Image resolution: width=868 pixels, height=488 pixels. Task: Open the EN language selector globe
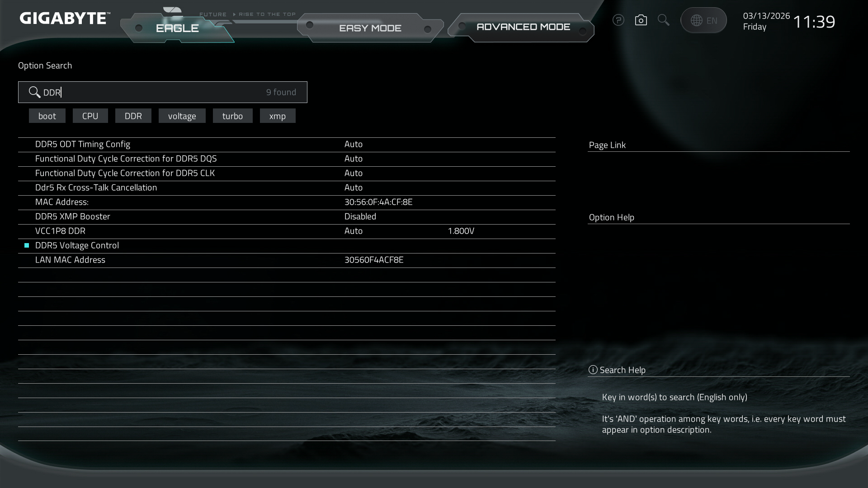tap(703, 20)
